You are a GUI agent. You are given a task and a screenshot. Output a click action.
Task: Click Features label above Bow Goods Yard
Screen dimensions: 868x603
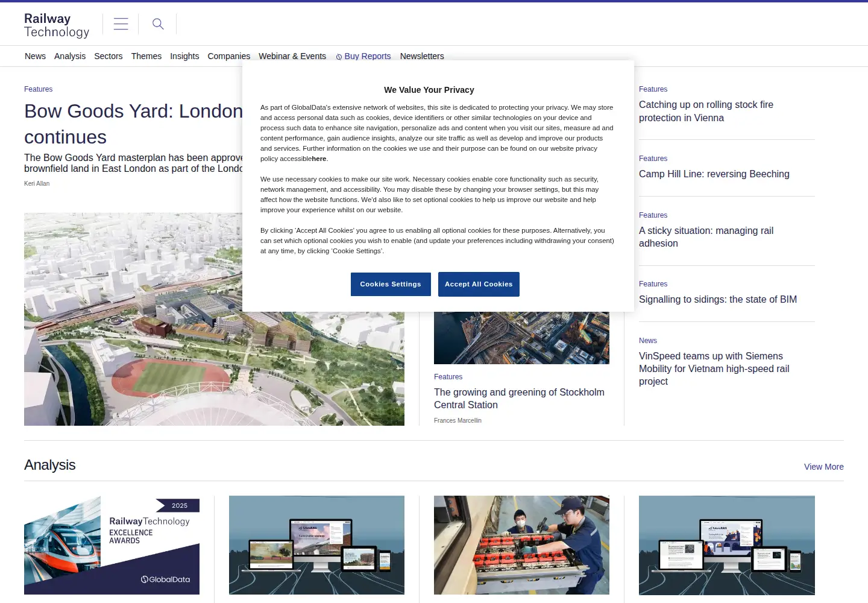coord(39,89)
